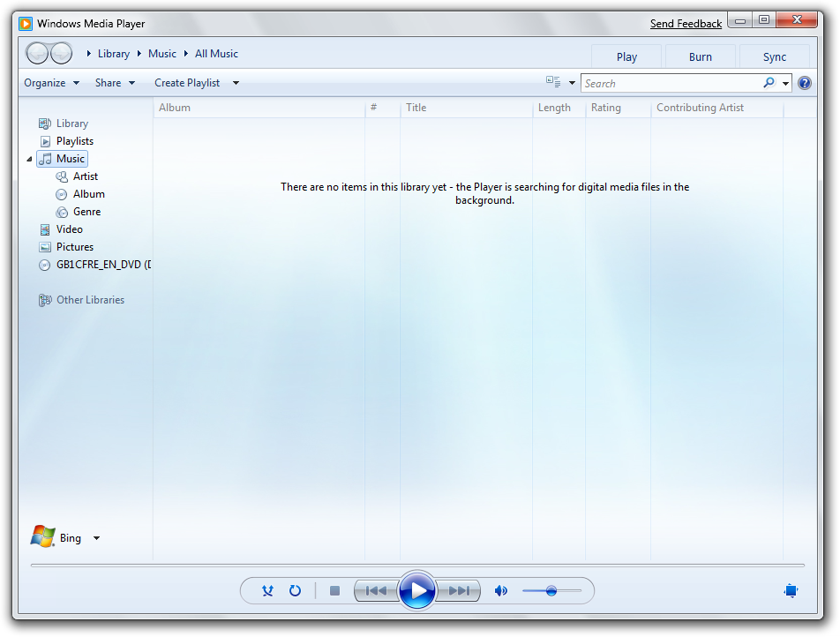Collapse the Music tree node
840x637 pixels.
[29, 159]
